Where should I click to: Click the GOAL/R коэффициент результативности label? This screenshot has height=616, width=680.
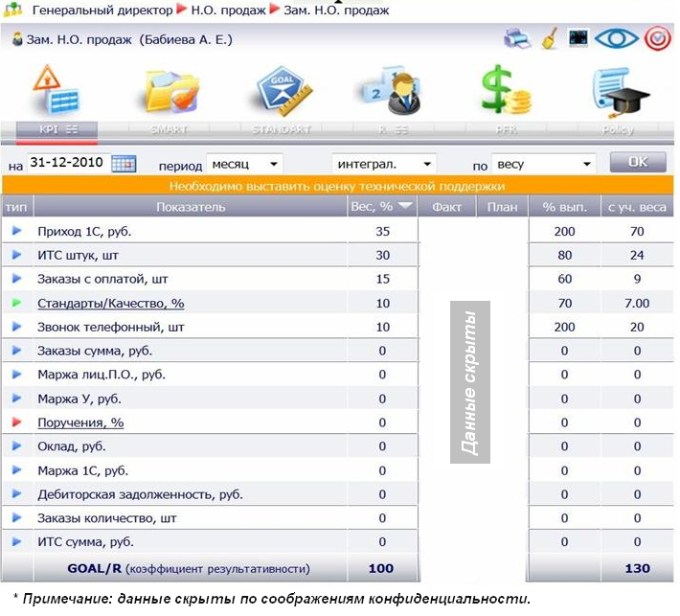(x=189, y=568)
